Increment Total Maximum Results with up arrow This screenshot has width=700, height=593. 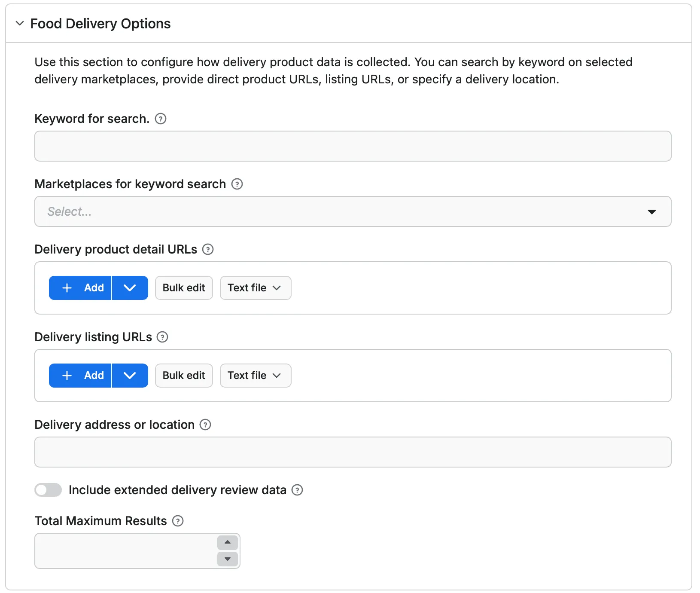tap(227, 542)
